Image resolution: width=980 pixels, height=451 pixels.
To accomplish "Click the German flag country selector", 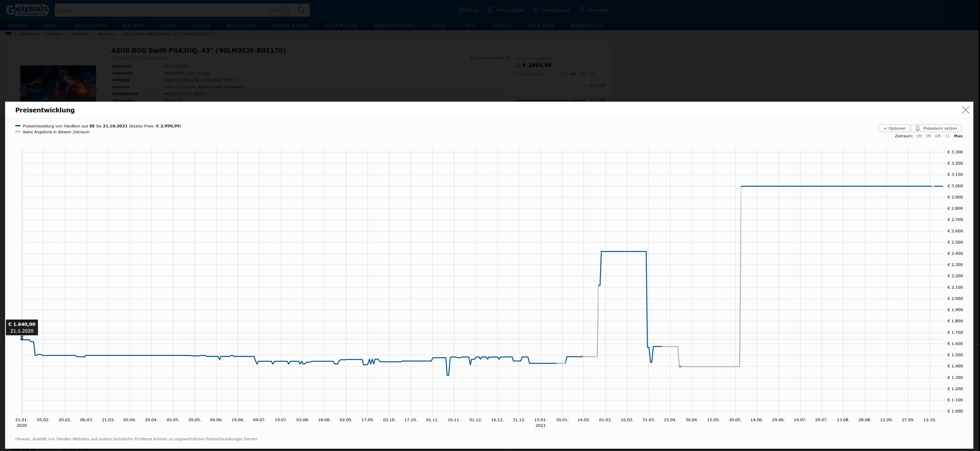I will click(8, 34).
